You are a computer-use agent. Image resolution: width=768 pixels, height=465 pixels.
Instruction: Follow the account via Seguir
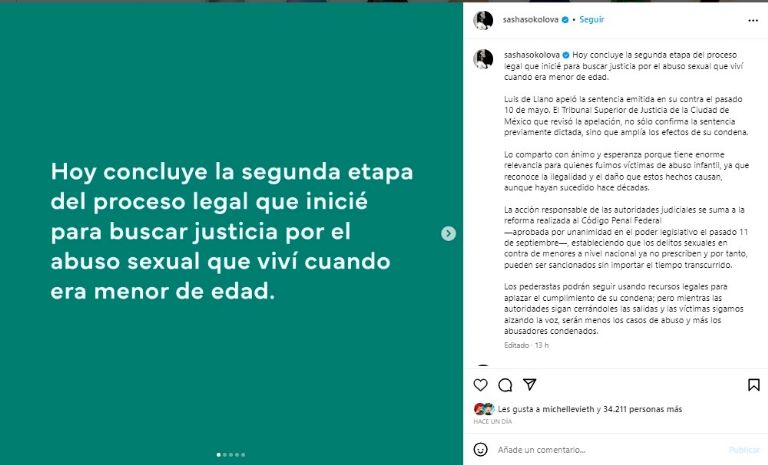pyautogui.click(x=592, y=20)
